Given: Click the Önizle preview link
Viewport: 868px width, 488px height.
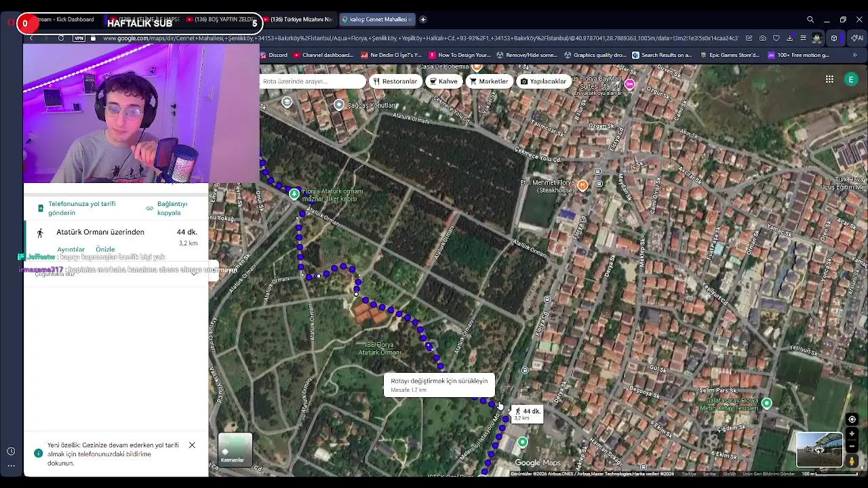Looking at the screenshot, I should [105, 249].
